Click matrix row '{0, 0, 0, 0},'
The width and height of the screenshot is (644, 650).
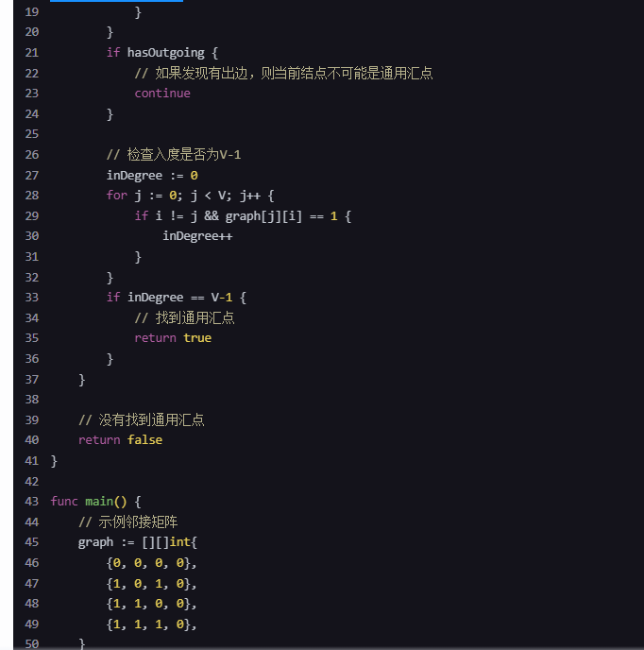pos(151,562)
